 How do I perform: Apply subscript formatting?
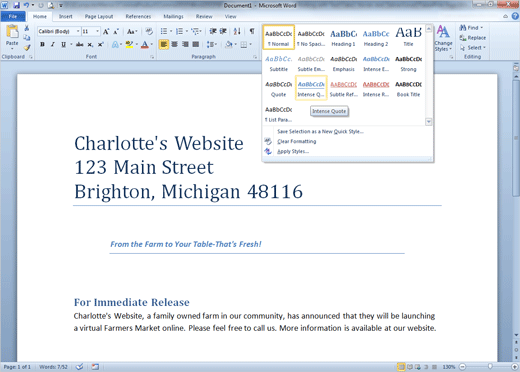[90, 44]
